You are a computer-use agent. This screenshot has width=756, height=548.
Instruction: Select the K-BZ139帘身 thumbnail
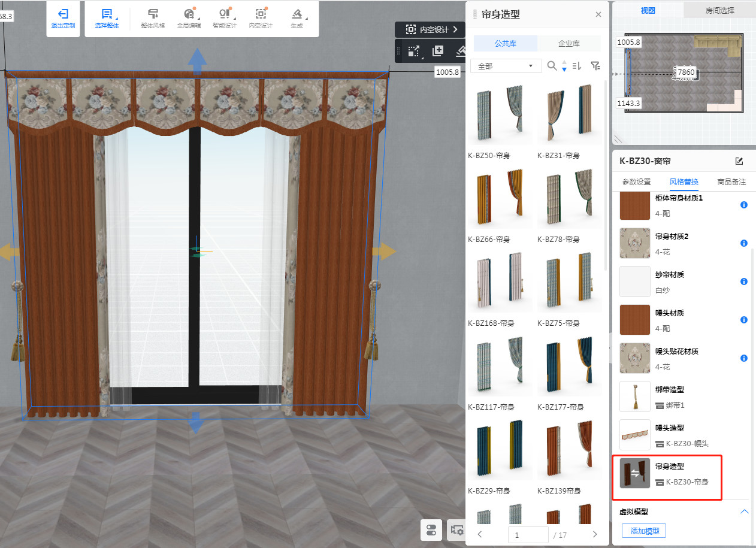pos(569,447)
